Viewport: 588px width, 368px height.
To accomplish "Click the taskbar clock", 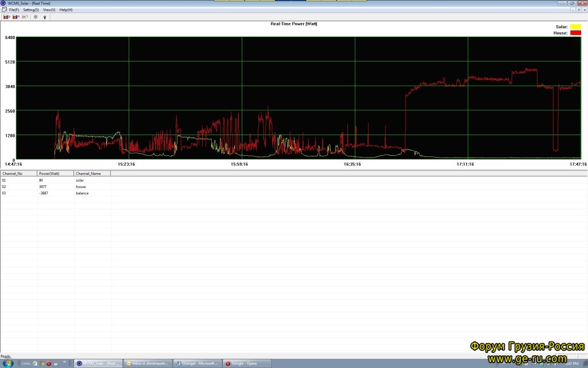I will coord(572,363).
